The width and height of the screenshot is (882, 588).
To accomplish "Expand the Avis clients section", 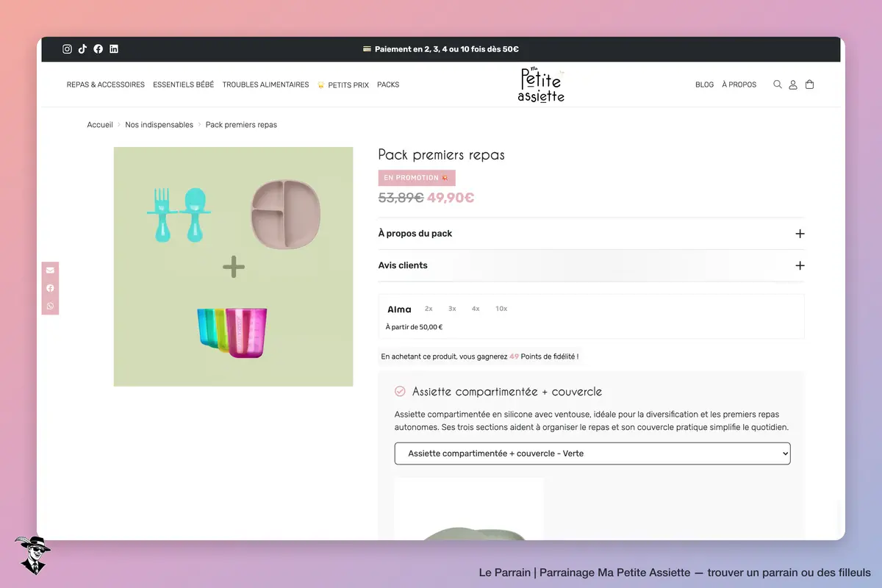I will coord(591,265).
